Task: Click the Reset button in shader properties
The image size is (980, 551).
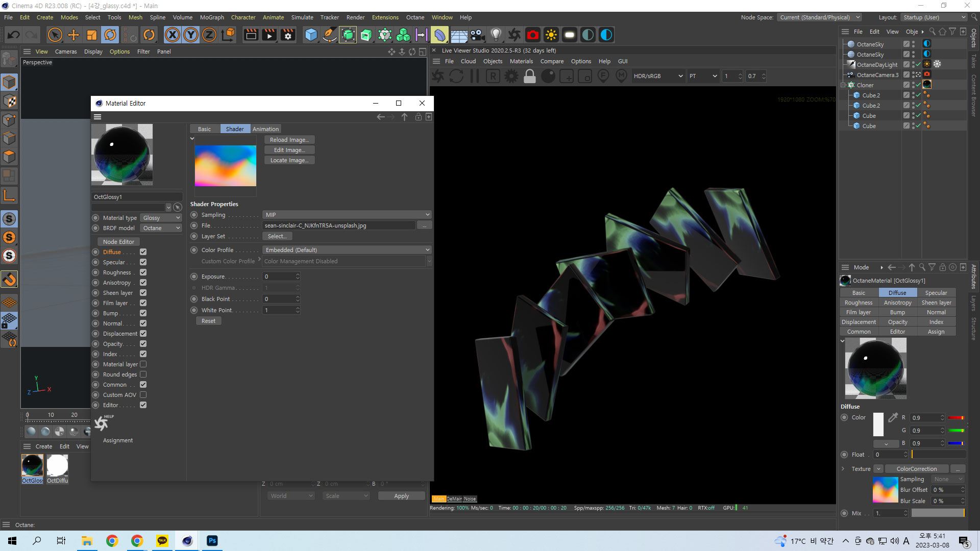Action: (x=208, y=321)
